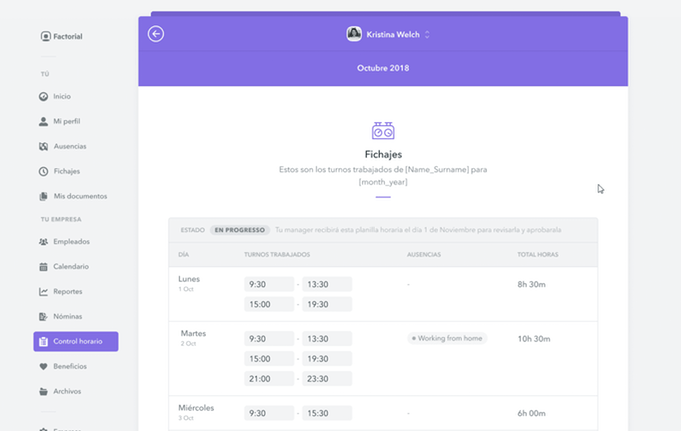Click the Miércoles 3 Oct day cell

tap(196, 412)
